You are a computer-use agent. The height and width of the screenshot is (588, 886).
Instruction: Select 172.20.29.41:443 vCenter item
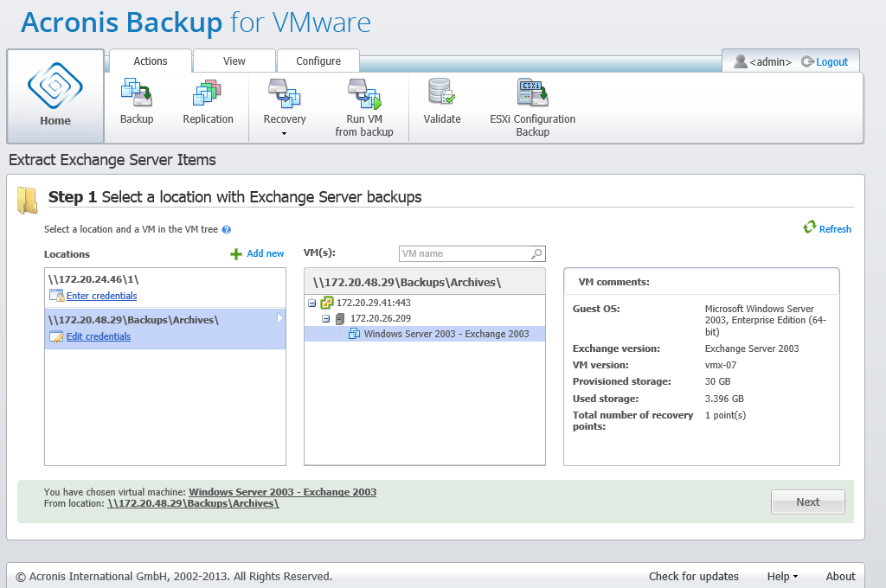[374, 303]
